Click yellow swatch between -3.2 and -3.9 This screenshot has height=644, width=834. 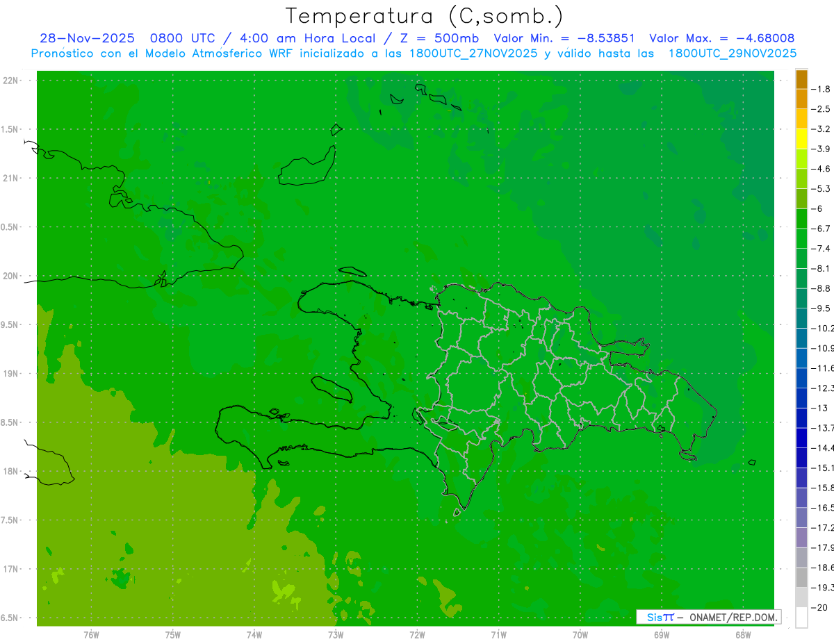pyautogui.click(x=801, y=139)
